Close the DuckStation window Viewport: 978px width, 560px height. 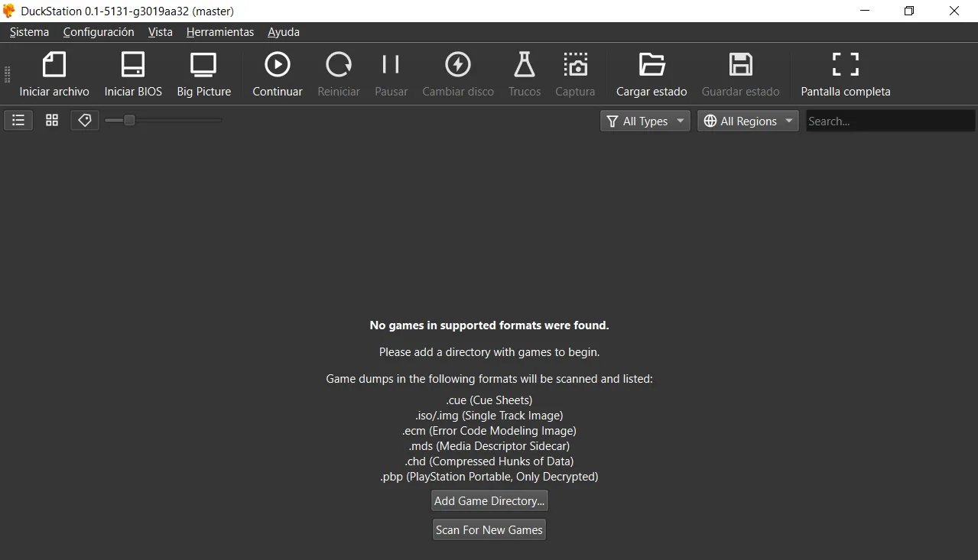pyautogui.click(x=954, y=11)
